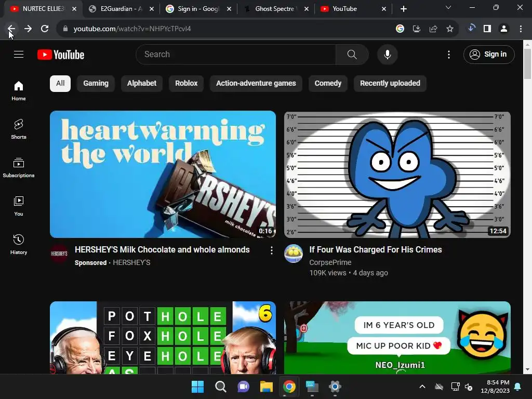532x399 pixels.
Task: Click the Google icon in address bar
Action: [x=400, y=29]
